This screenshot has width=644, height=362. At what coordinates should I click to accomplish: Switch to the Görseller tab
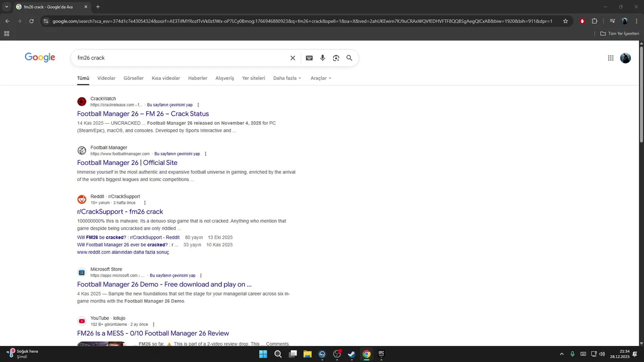133,78
